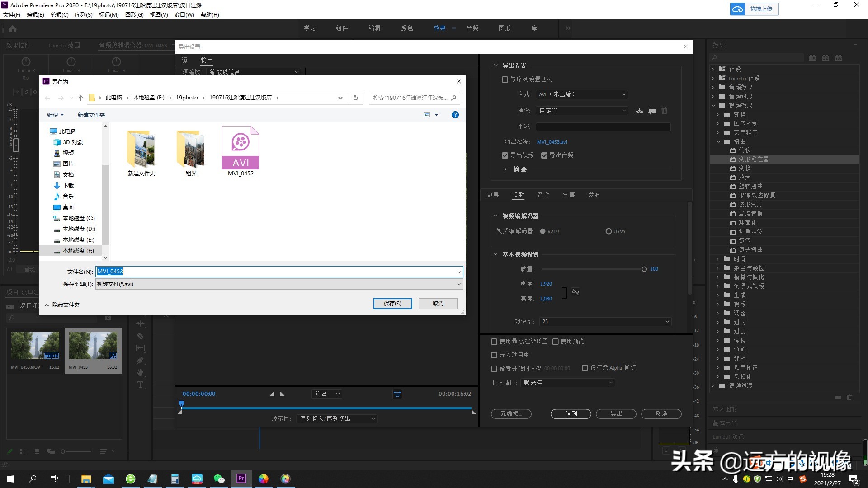Screen dimensions: 868x488
Task: Click the 拖拽上传 cloud upload button
Action: pyautogui.click(x=754, y=9)
